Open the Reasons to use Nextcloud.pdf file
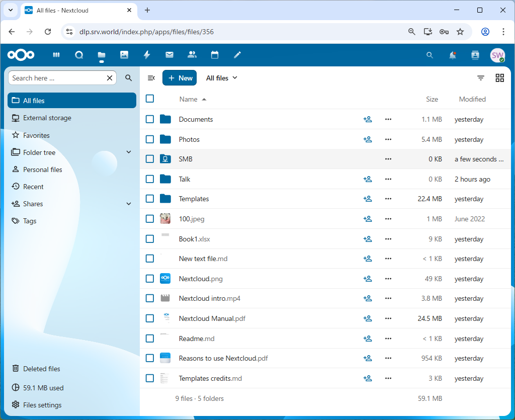 click(223, 358)
